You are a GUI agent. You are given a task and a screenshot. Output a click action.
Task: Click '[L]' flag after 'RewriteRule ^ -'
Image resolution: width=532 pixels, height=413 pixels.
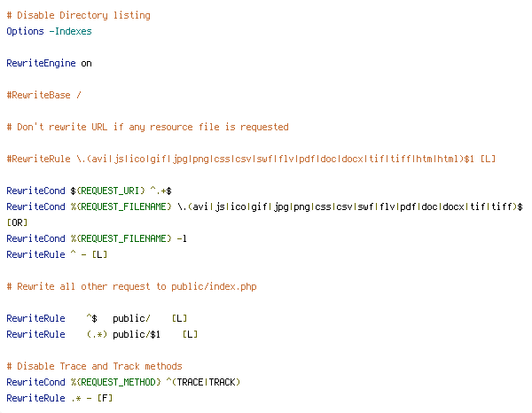[99, 254]
